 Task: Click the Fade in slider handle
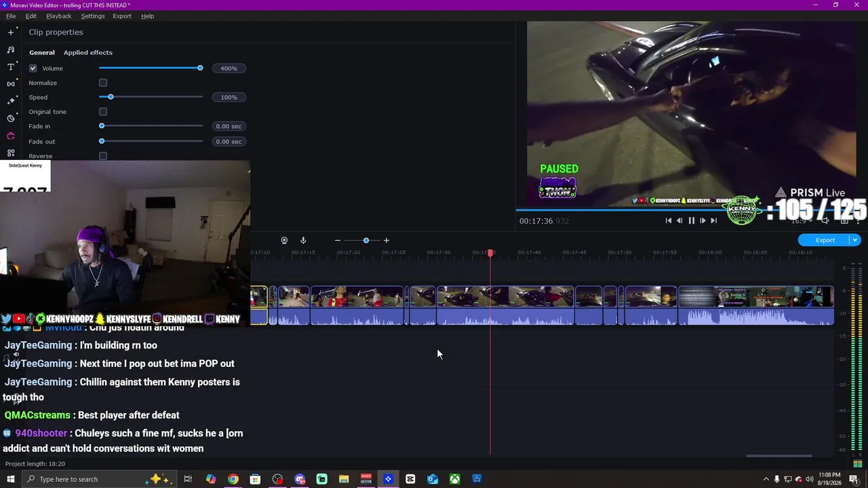[102, 126]
